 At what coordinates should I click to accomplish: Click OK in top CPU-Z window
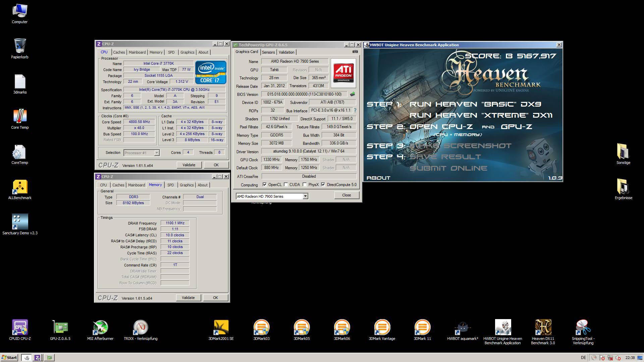tap(216, 165)
